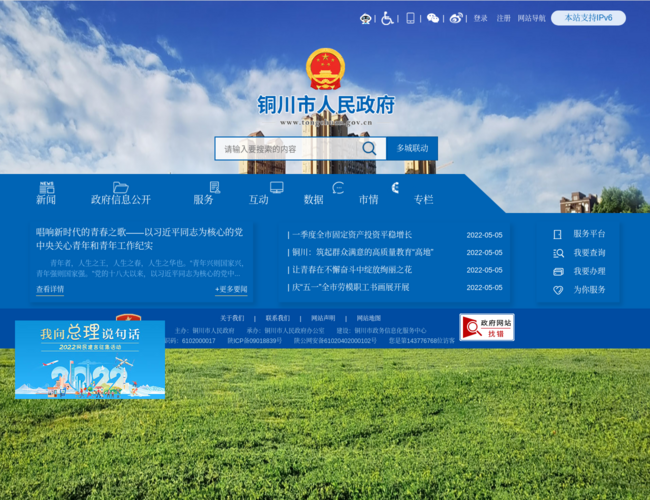Click the document icon beside 服务

click(x=215, y=187)
